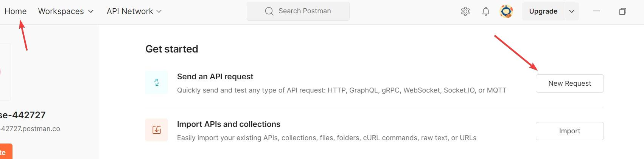Screen dimensions: 644x159
Task: Minimize the Postman window
Action: point(597,11)
